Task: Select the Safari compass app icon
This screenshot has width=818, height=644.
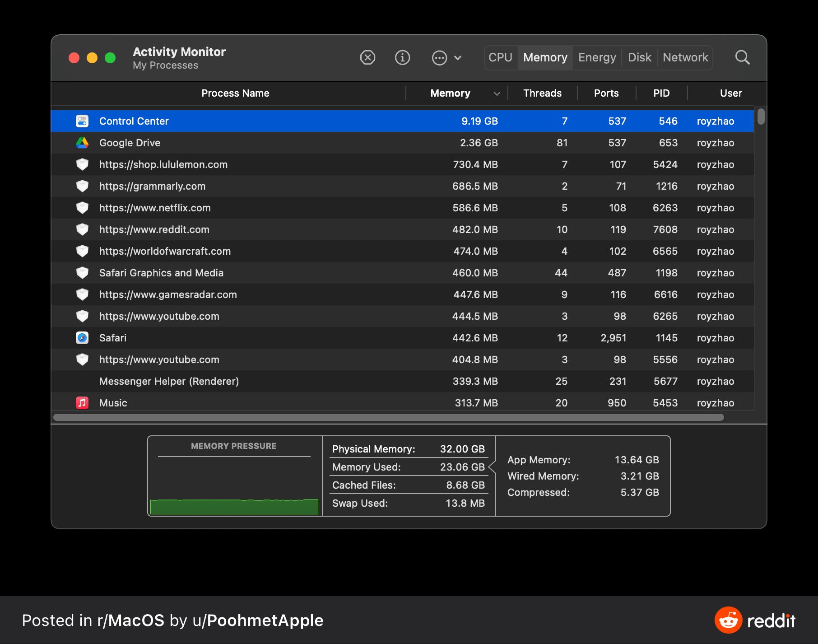Action: point(82,338)
